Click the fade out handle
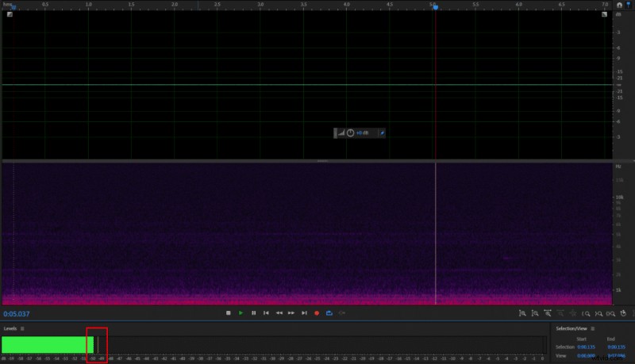The image size is (635, 364). pos(604,14)
